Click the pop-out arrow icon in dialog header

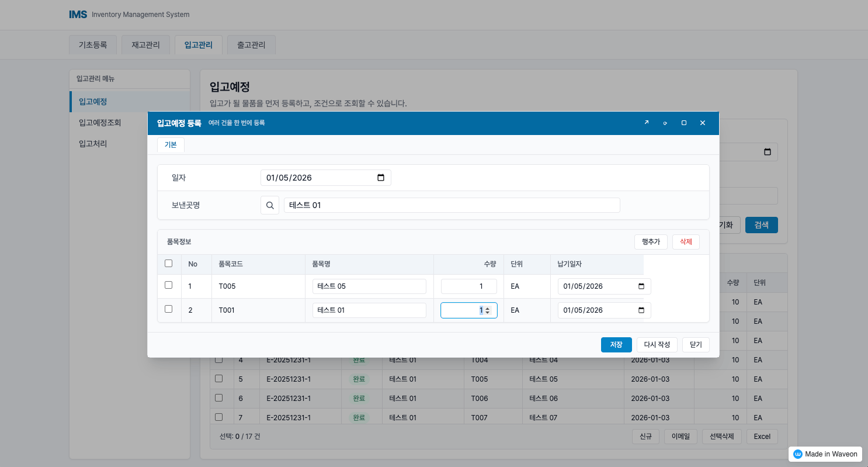[x=647, y=123]
